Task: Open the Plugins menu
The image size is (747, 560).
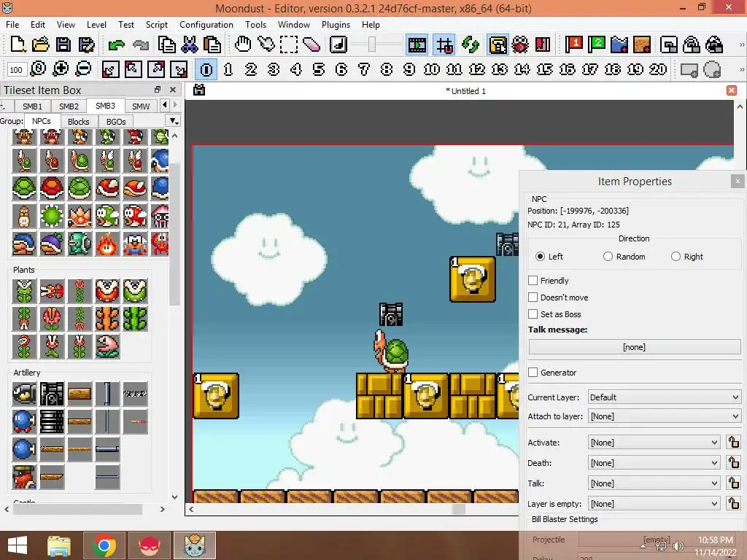Action: coord(336,24)
